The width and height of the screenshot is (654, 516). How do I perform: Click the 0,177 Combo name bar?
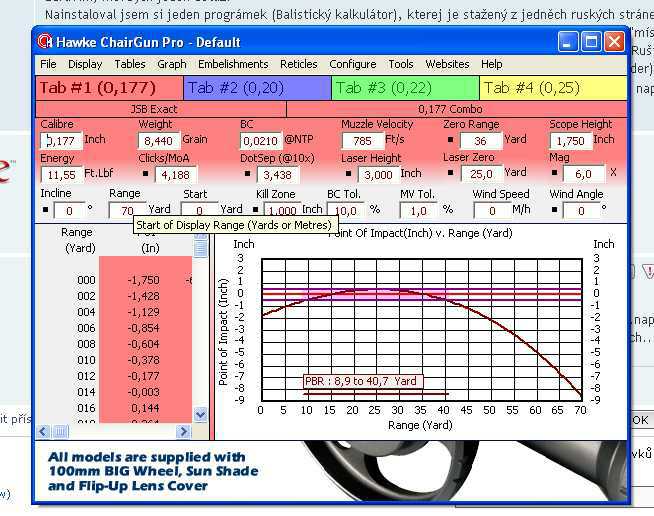point(457,109)
